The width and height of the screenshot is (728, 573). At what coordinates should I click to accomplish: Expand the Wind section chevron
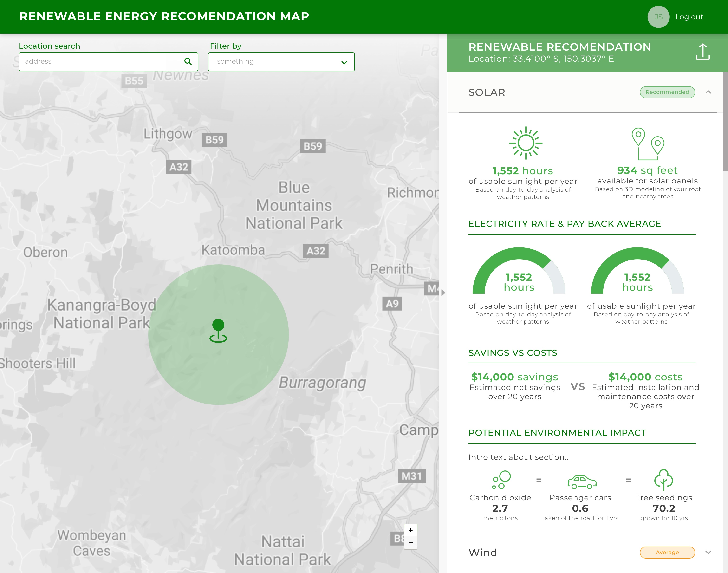[708, 553]
